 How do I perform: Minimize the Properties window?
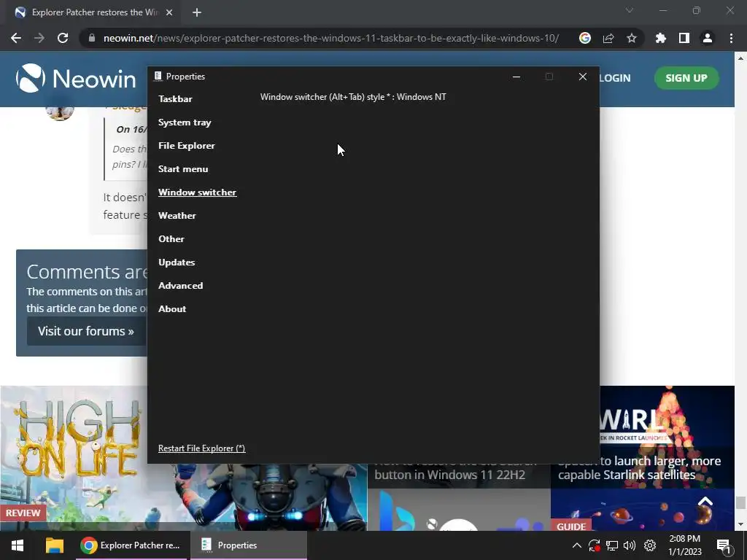point(516,77)
